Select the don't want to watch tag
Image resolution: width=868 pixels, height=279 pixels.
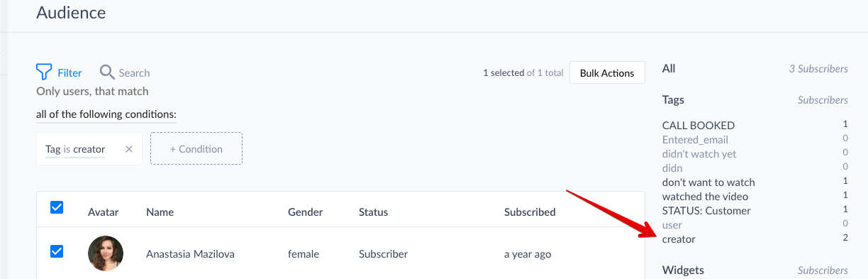[708, 182]
